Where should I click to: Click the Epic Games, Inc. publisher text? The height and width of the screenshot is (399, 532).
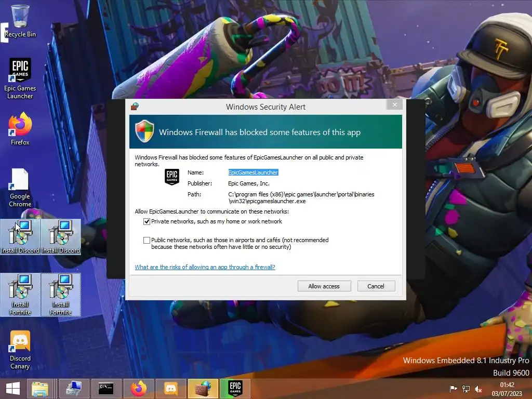pyautogui.click(x=249, y=183)
